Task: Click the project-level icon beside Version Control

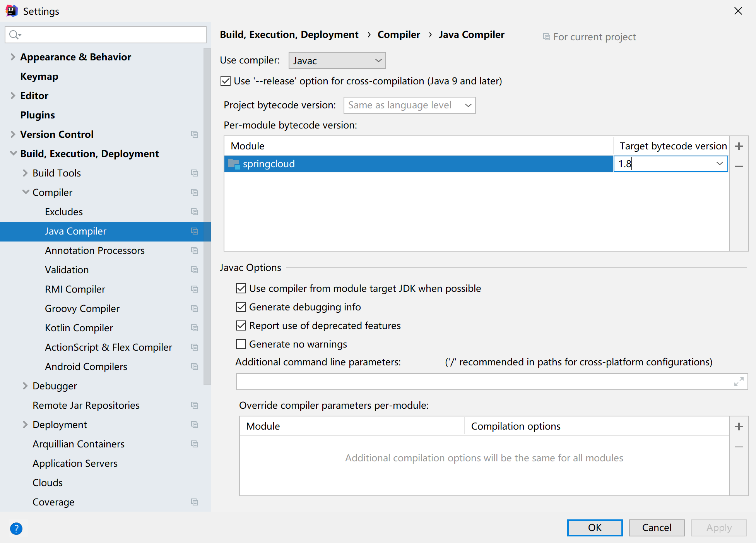Action: pyautogui.click(x=195, y=134)
